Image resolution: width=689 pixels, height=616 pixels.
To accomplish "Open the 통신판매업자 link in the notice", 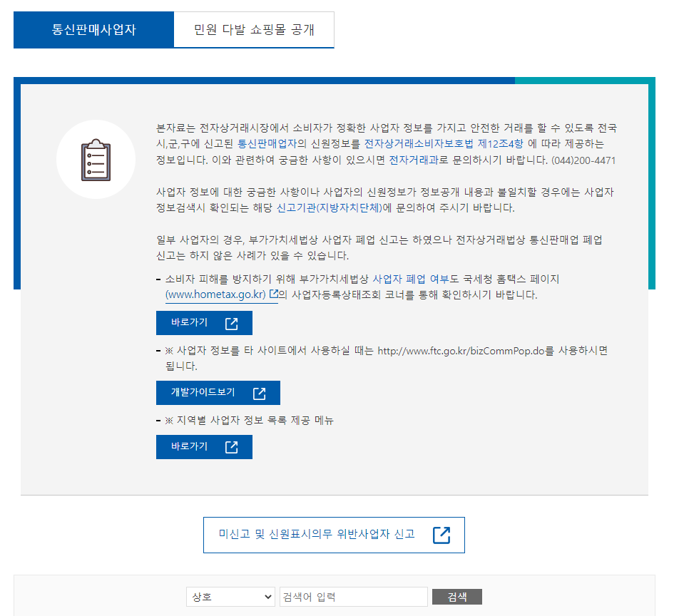I will [x=267, y=144].
